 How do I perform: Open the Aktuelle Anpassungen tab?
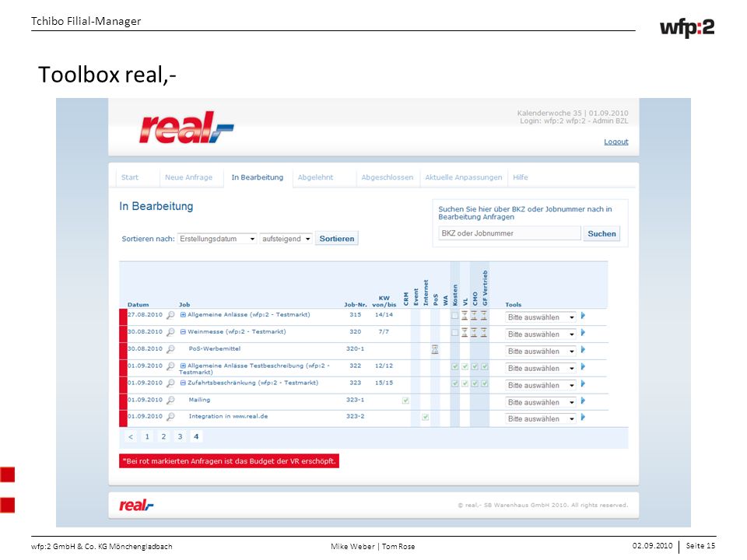point(464,177)
